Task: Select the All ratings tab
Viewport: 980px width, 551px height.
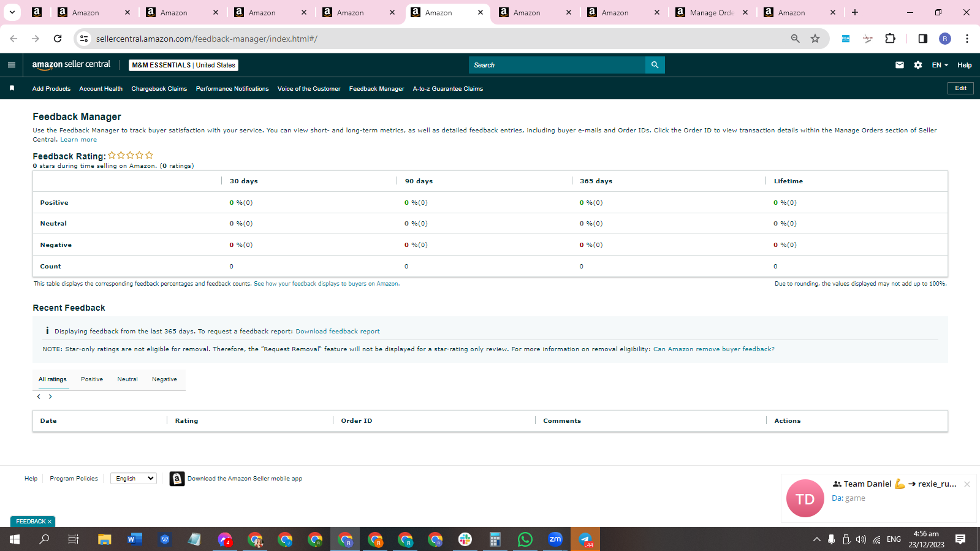Action: pyautogui.click(x=53, y=379)
